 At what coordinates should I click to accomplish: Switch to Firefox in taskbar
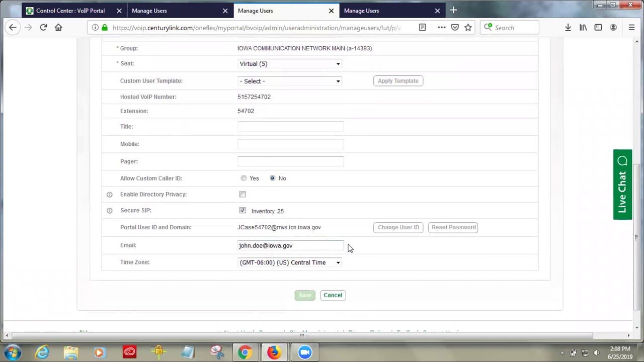[274, 352]
